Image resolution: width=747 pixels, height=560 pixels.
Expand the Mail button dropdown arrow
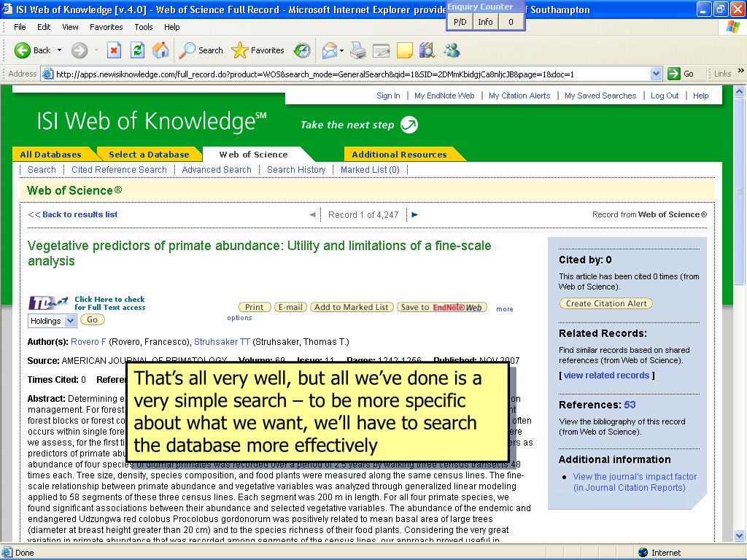tap(341, 50)
